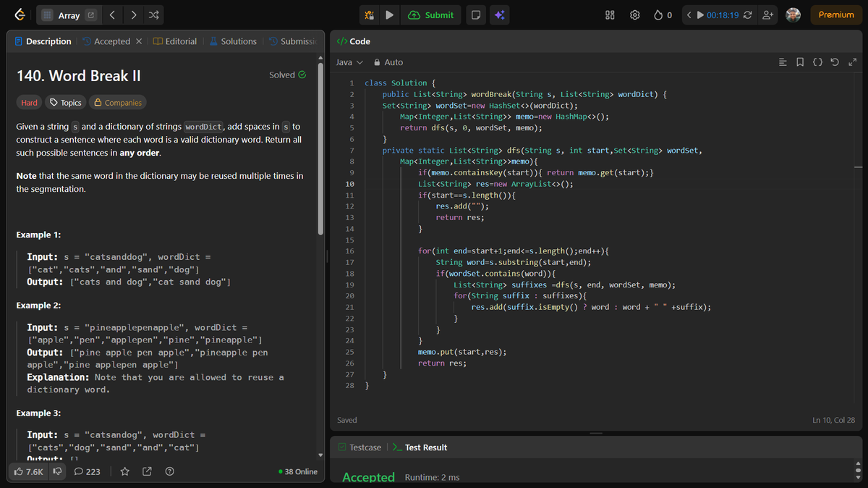
Task: Bookmark the code with bookmark icon
Action: [x=800, y=62]
